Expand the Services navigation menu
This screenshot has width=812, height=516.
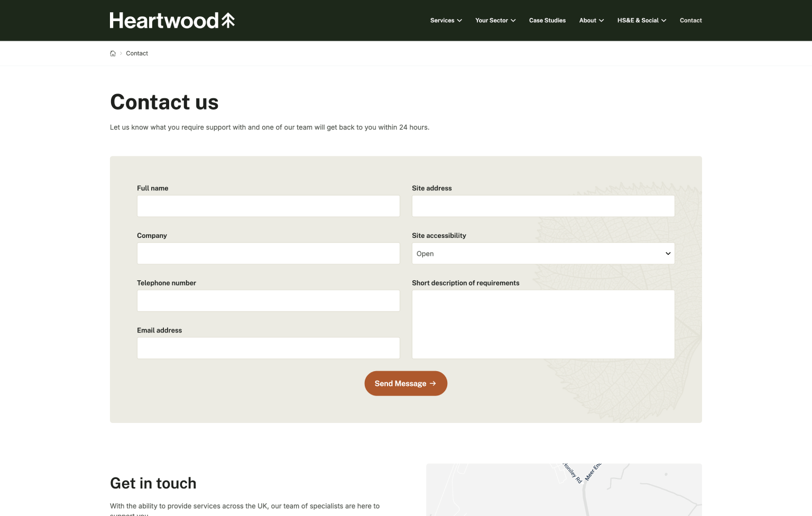[x=442, y=21]
